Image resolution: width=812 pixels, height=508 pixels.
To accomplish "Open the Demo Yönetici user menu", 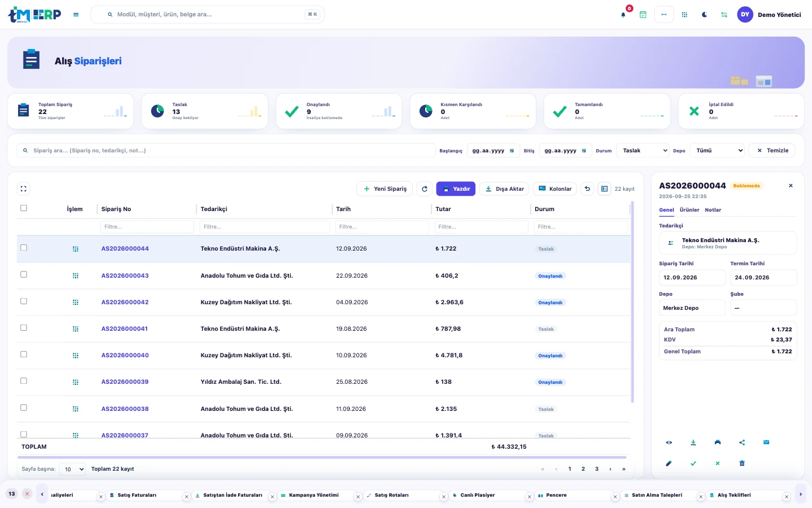I will click(769, 15).
